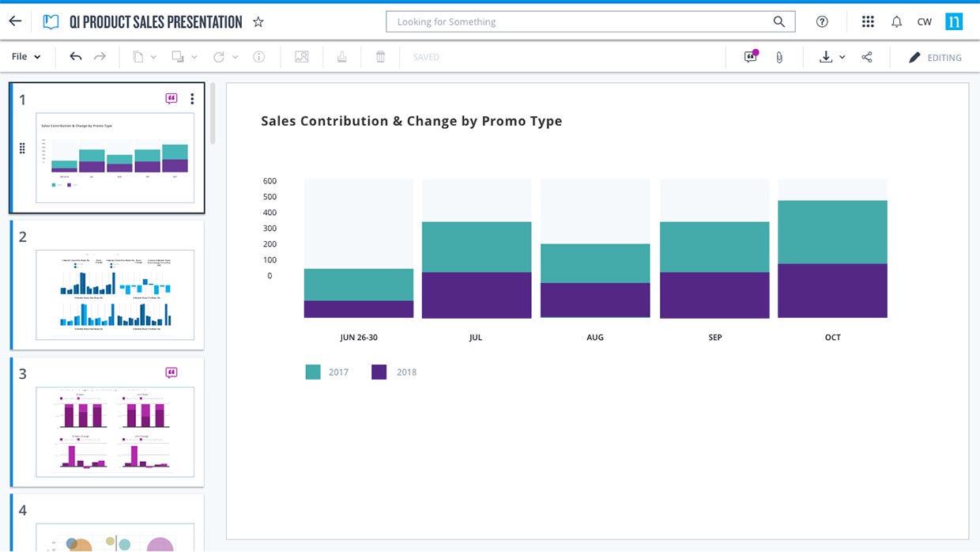This screenshot has width=980, height=552.
Task: Click the slide panel scrollbar
Action: (213, 114)
